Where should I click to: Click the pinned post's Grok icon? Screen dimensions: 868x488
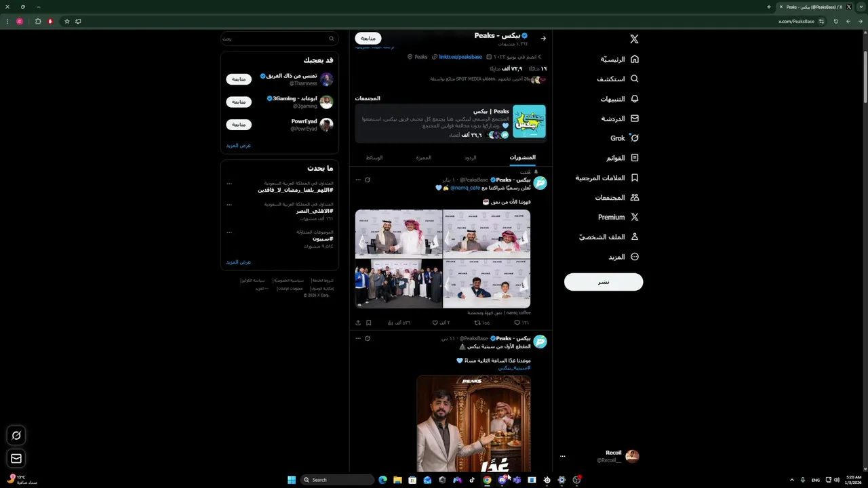point(368,180)
